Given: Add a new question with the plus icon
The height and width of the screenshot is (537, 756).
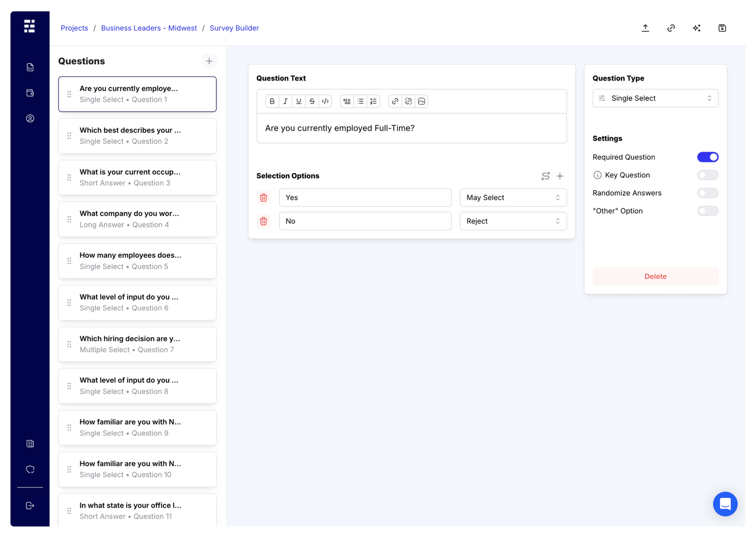Looking at the screenshot, I should tap(209, 61).
